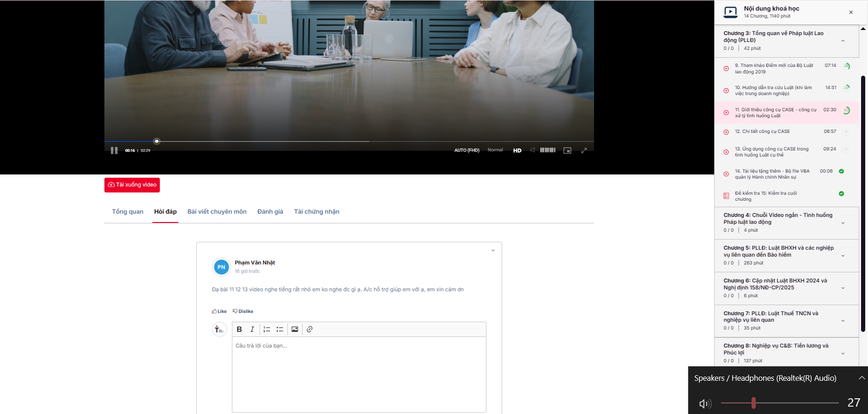Click the video progress seek bar
This screenshot has width=868, height=414.
pos(349,141)
